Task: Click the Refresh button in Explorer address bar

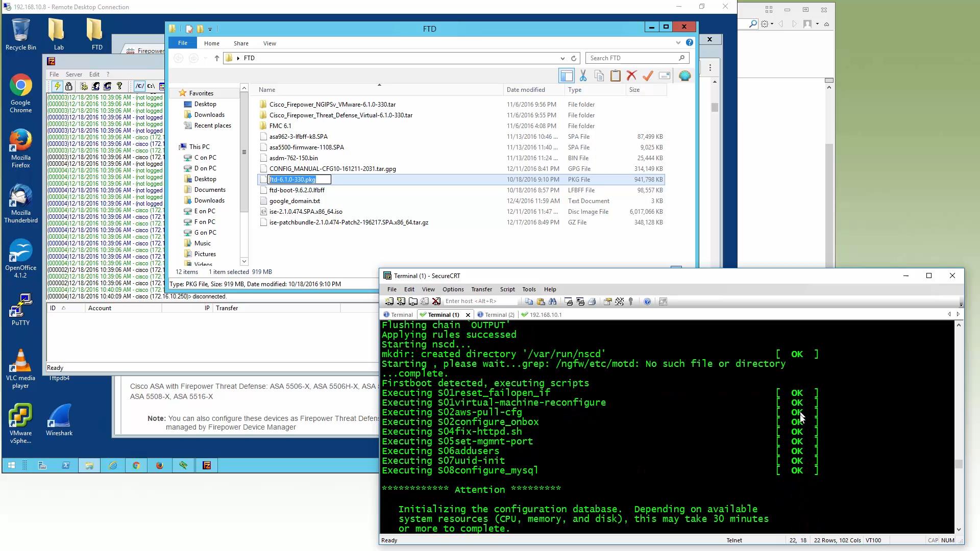Action: pos(574,58)
